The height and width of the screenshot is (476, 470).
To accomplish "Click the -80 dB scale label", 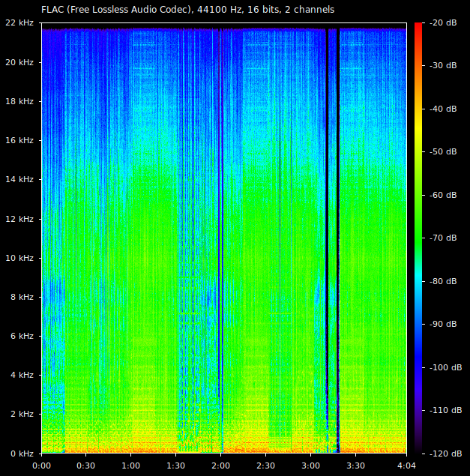I will [443, 281].
